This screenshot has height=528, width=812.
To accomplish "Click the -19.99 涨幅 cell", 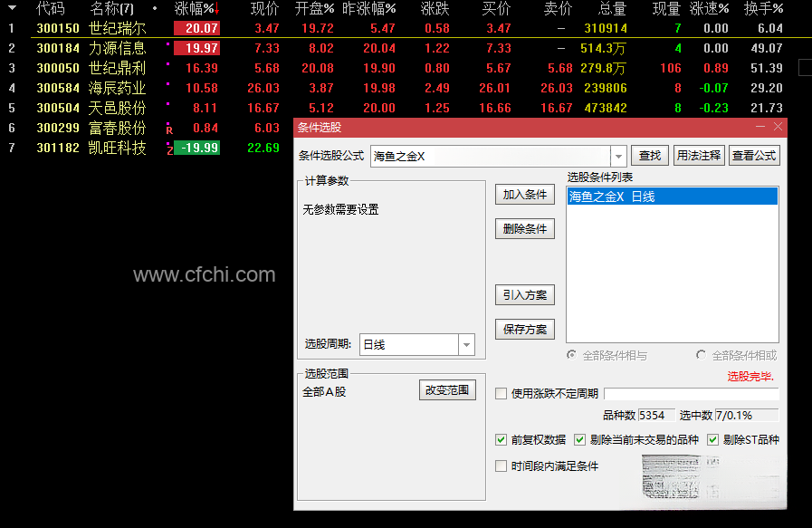I will click(x=196, y=148).
